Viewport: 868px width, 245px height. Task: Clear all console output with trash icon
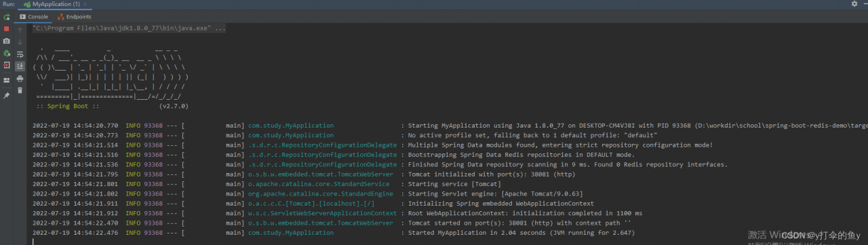[20, 90]
